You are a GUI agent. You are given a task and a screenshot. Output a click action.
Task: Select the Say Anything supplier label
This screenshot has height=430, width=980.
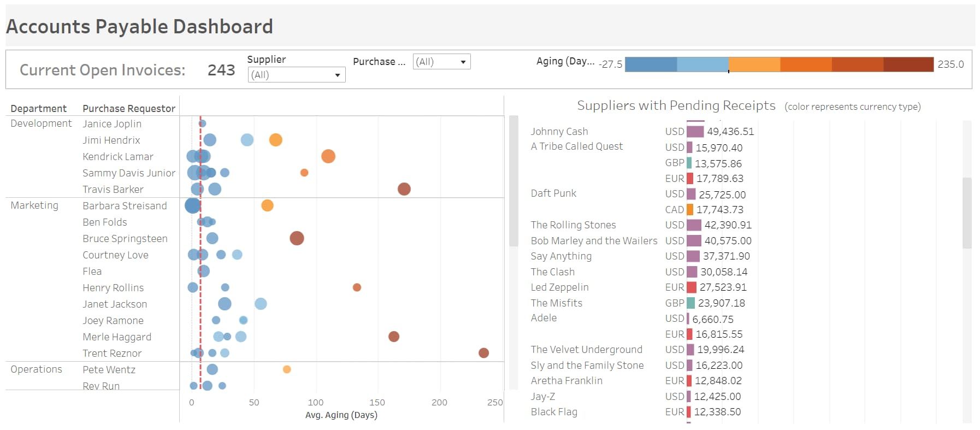click(561, 256)
